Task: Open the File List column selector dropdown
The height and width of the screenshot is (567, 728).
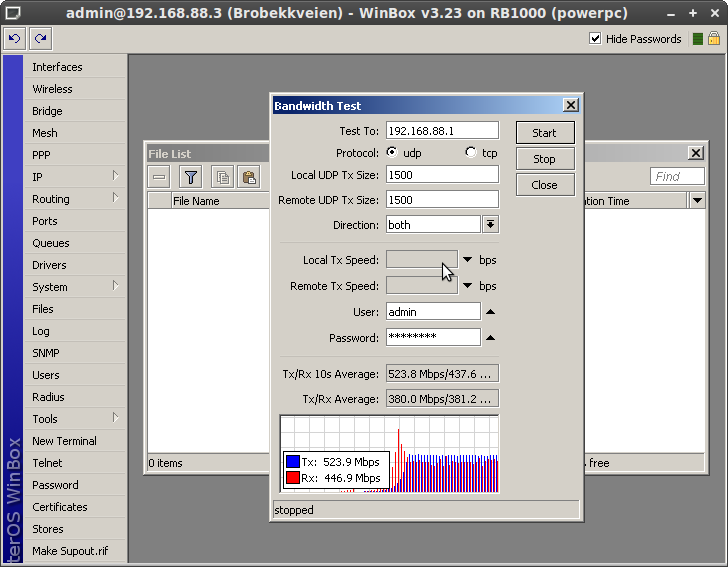Action: (697, 201)
